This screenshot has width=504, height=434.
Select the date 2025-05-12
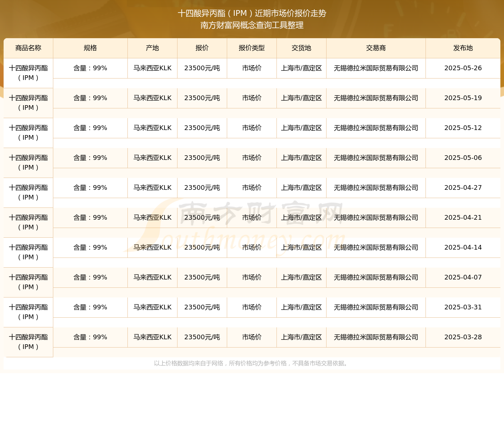coord(463,128)
